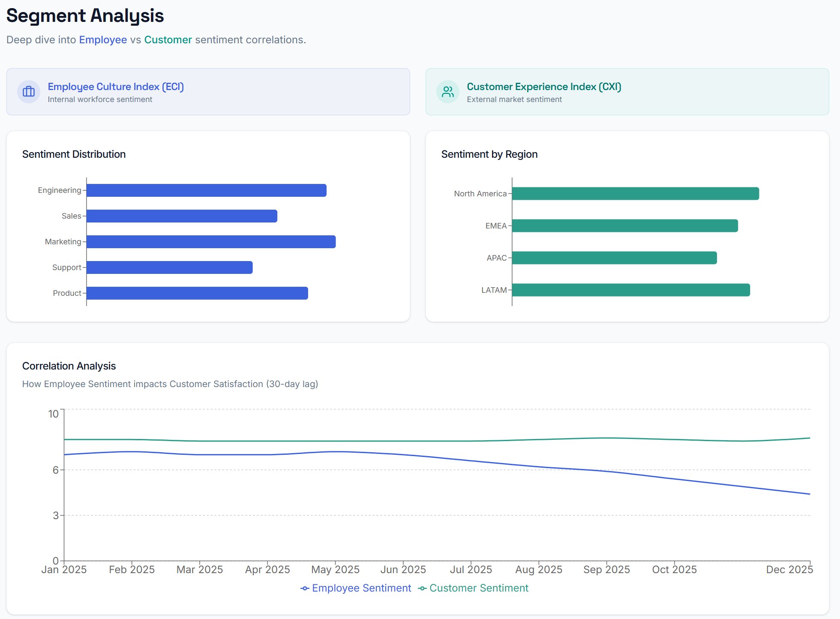The height and width of the screenshot is (619, 840).
Task: Open the Customer link in the subtitle
Action: tap(168, 39)
